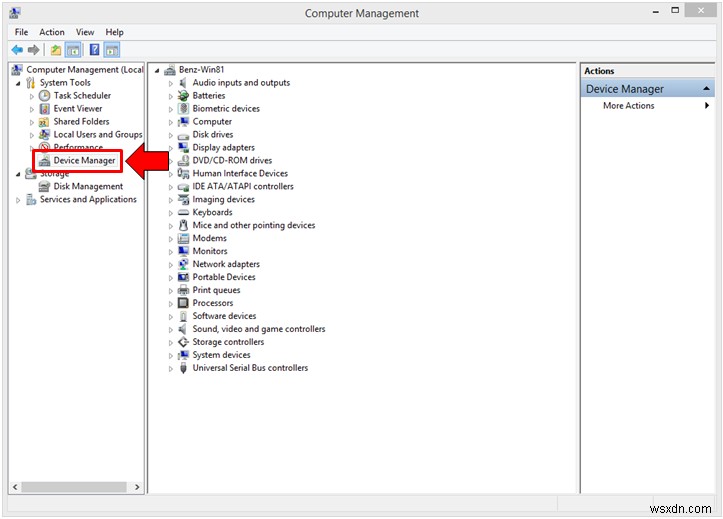Click the Batteries category icon
The height and width of the screenshot is (519, 723).
click(183, 96)
